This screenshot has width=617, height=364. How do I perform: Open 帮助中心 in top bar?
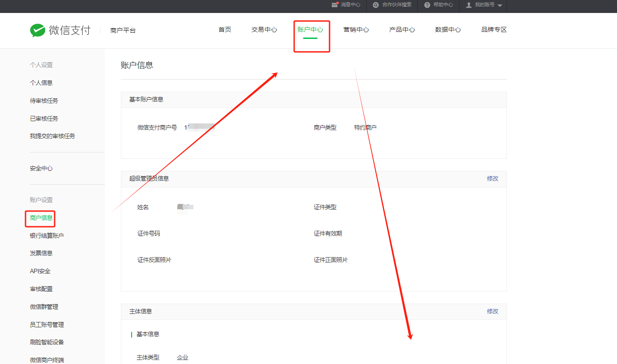click(x=443, y=5)
